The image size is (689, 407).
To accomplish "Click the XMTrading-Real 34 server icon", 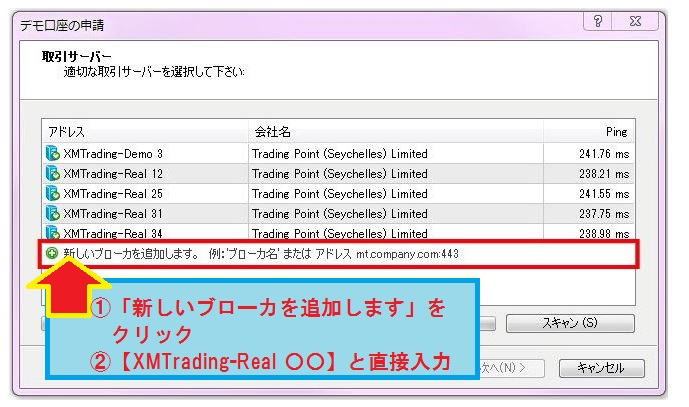I will point(53,232).
